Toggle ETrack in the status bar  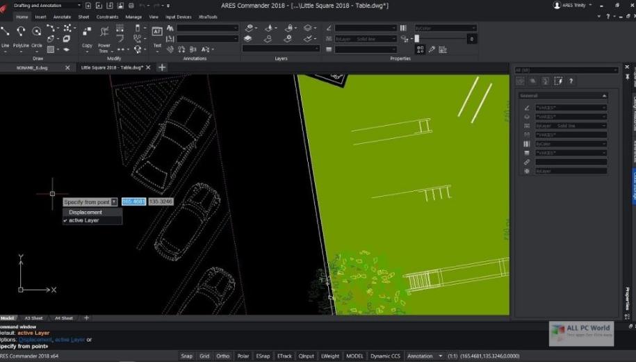[284, 356]
